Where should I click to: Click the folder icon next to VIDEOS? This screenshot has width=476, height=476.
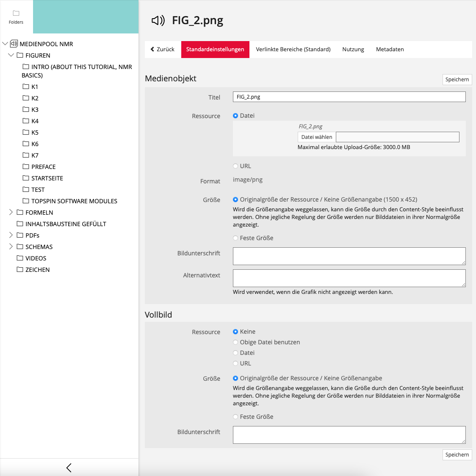20,258
